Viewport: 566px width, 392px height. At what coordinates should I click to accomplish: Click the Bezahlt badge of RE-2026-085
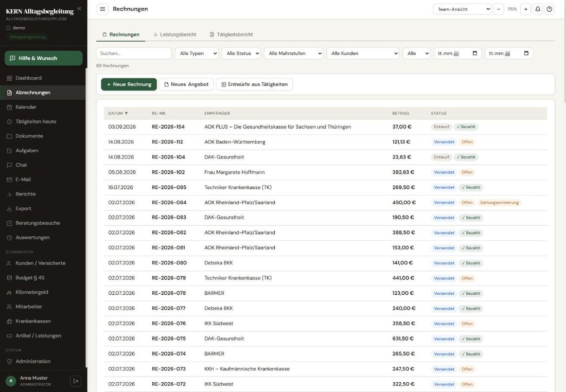pos(470,187)
